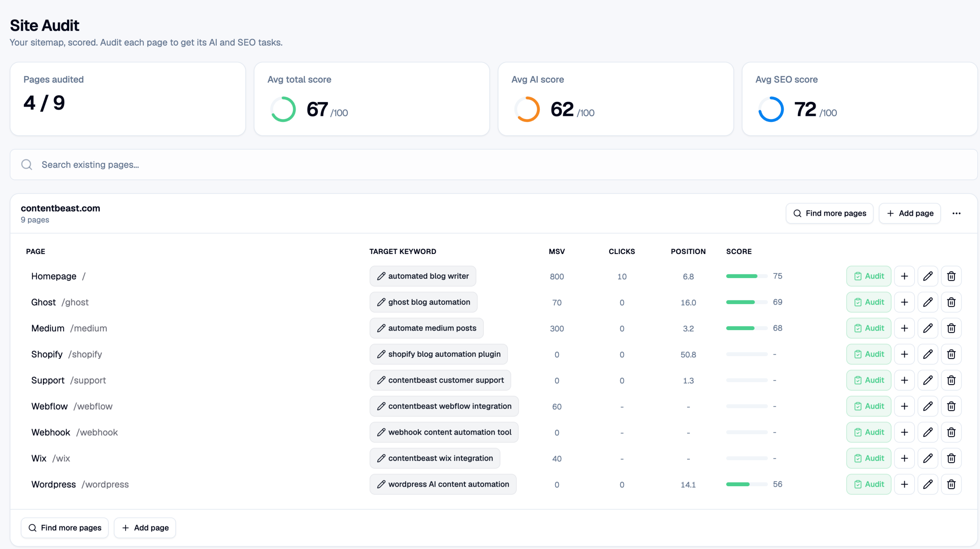The width and height of the screenshot is (980, 549).
Task: Delete the Ghost page with trash icon
Action: (x=951, y=302)
